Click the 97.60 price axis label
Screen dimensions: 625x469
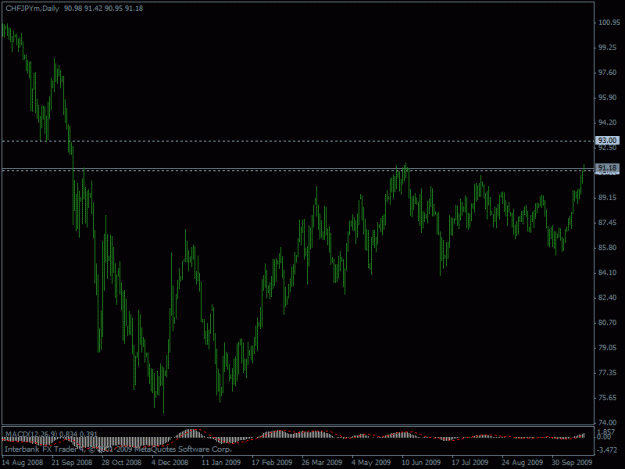607,73
